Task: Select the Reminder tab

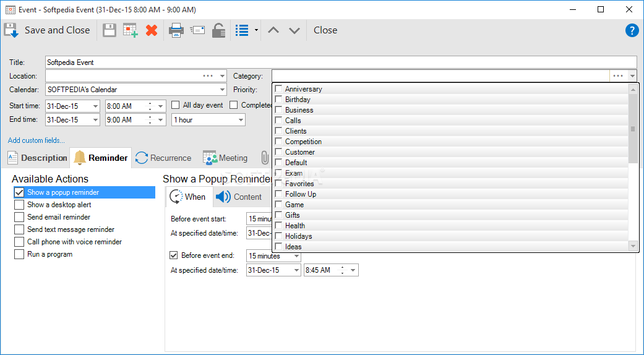Action: [x=101, y=158]
